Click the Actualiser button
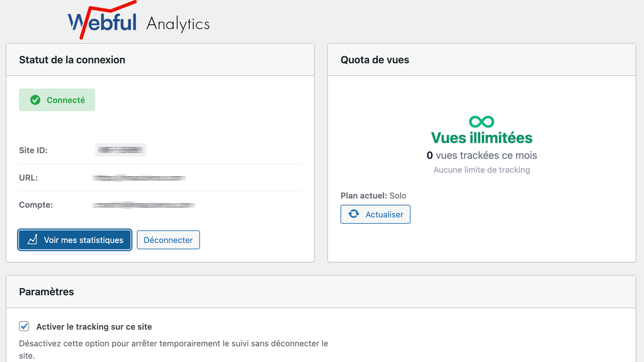644x362 pixels. tap(375, 214)
